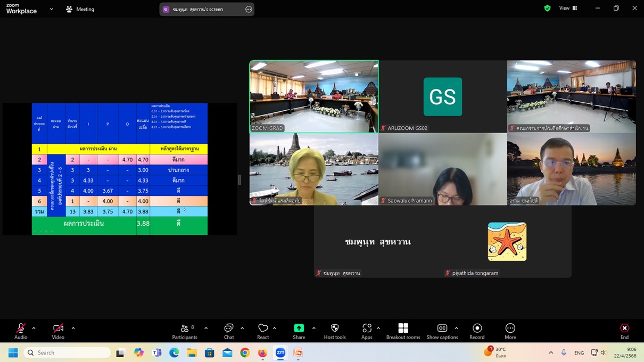This screenshot has width=644, height=362.
Task: Unmute microphone with the Audio button
Action: point(21,331)
